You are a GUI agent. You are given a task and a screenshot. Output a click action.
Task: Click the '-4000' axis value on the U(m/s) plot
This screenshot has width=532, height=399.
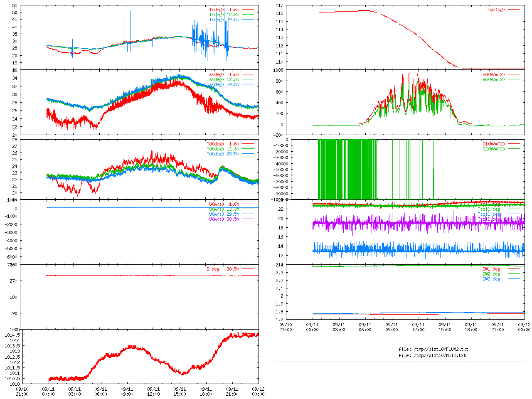10,241
